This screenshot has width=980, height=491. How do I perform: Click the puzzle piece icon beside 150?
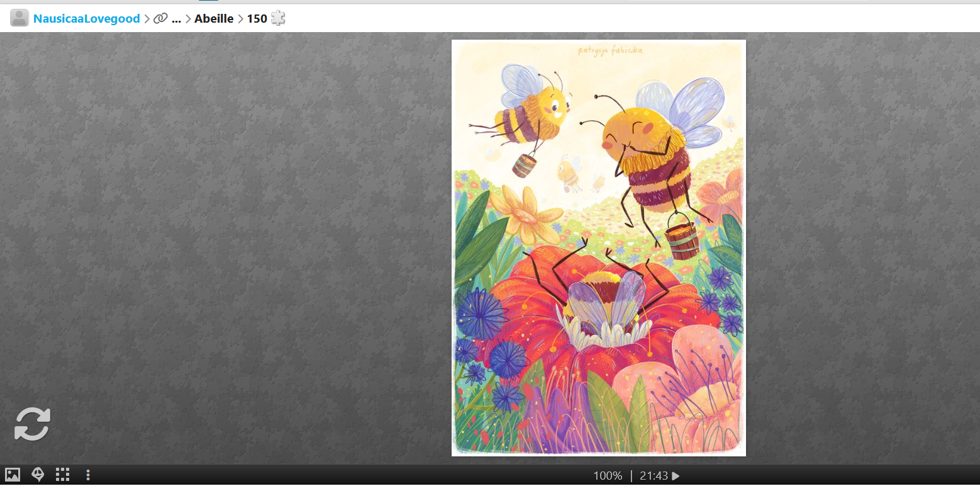[x=278, y=18]
